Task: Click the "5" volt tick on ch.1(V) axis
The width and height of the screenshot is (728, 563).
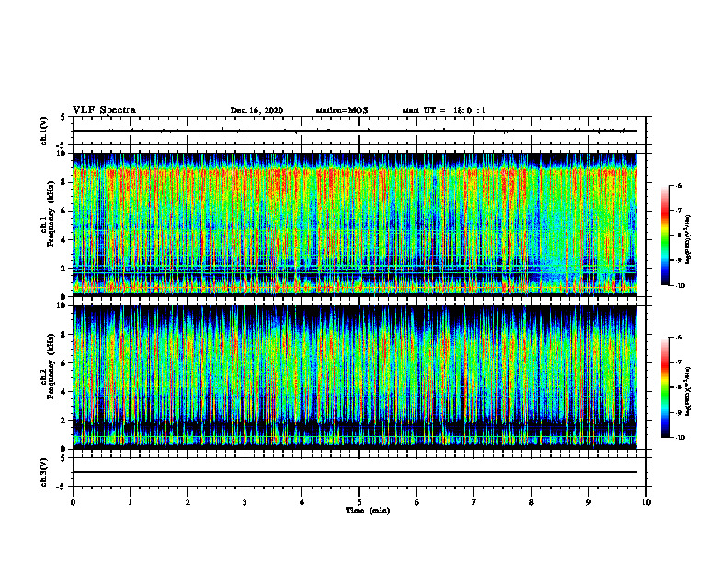Action: tap(63, 117)
